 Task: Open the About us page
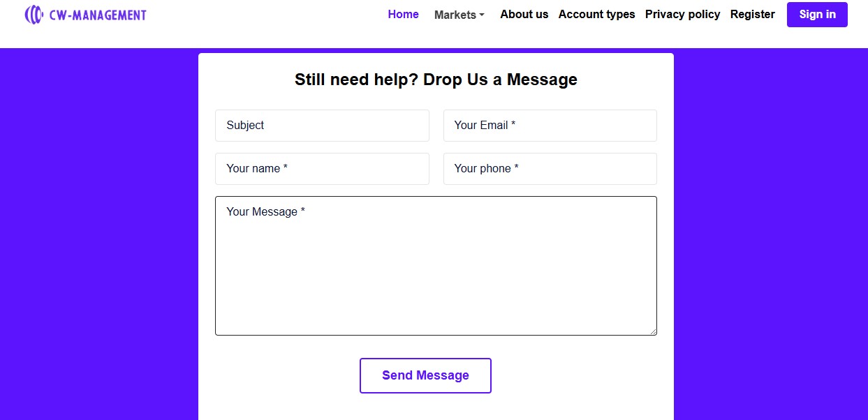point(524,14)
